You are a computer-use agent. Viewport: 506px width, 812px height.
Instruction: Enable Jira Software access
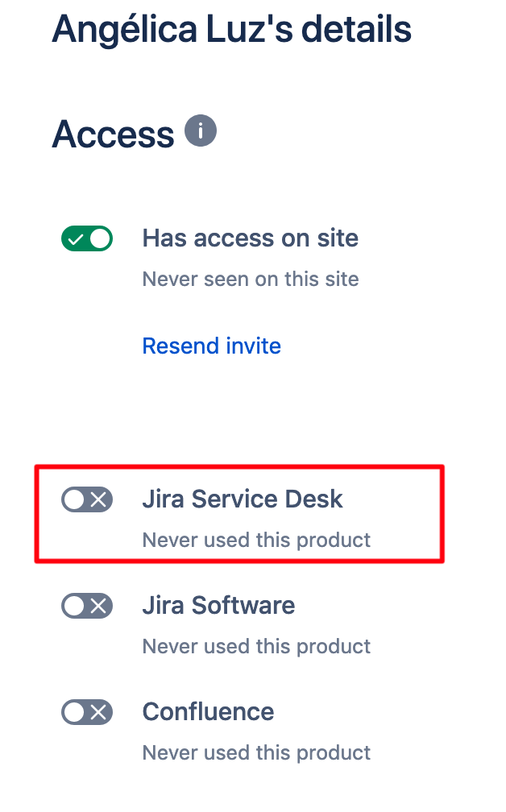(x=87, y=606)
